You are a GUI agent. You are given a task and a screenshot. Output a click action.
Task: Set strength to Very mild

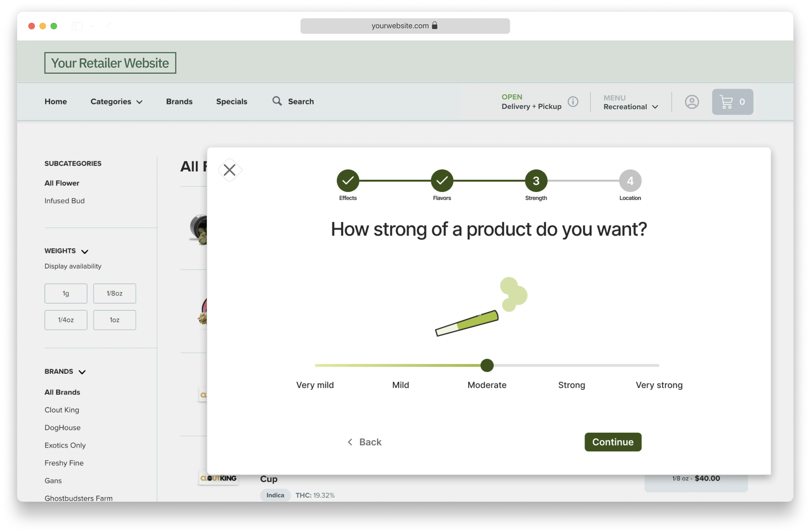(x=315, y=385)
